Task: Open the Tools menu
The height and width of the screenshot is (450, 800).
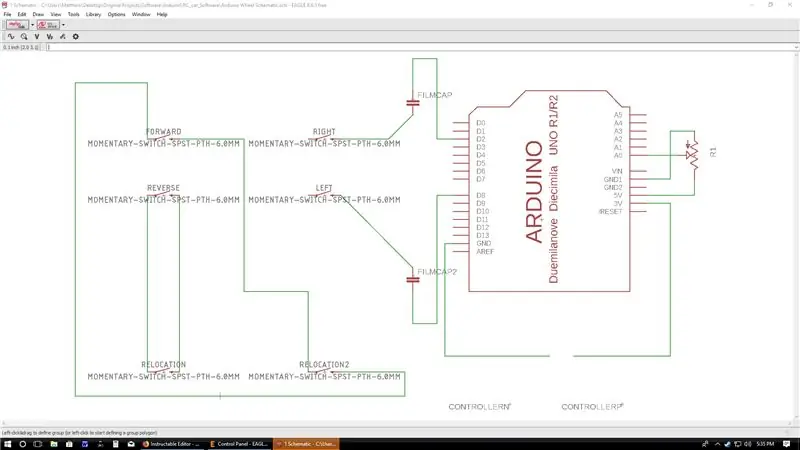Action: pyautogui.click(x=73, y=14)
